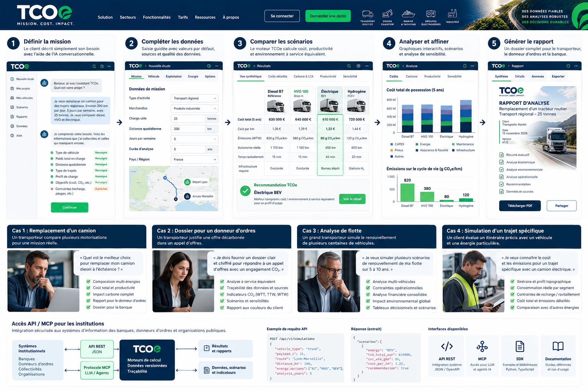Viewport: 588px width, 392px height.
Task: Click the Départ Lyon map marker
Action: (x=188, y=182)
